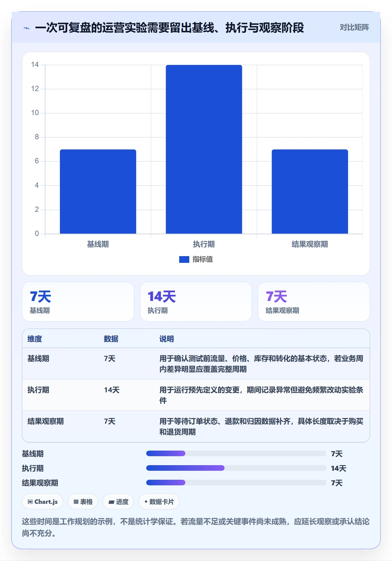Click the 说明 column header
The width and height of the screenshot is (392, 561).
[x=167, y=339]
